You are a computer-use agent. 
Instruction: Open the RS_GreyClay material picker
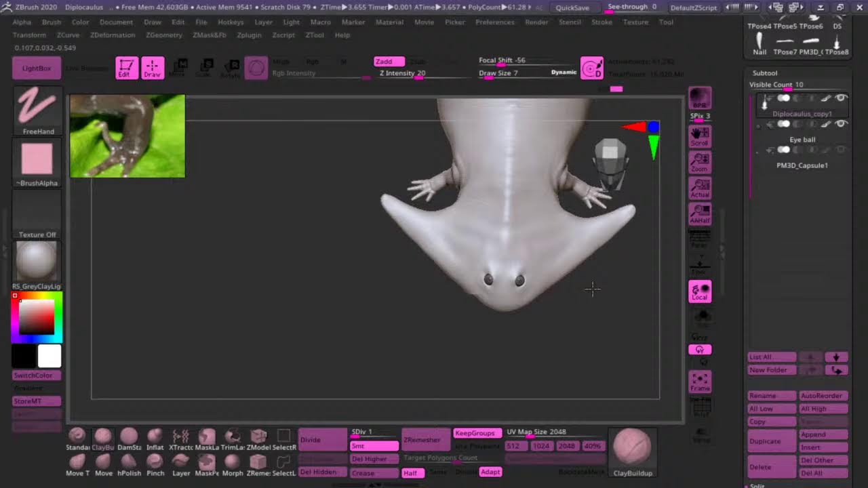point(37,265)
